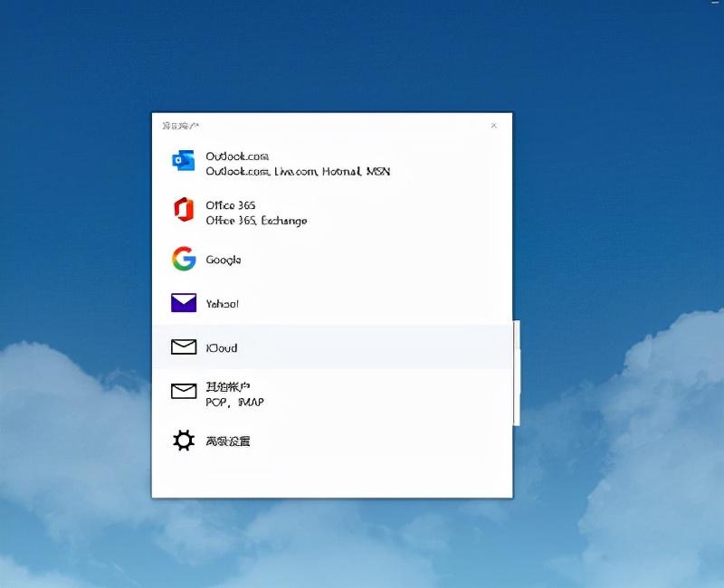Select the "Yahoo!" account label
This screenshot has height=588, width=724.
pos(223,304)
